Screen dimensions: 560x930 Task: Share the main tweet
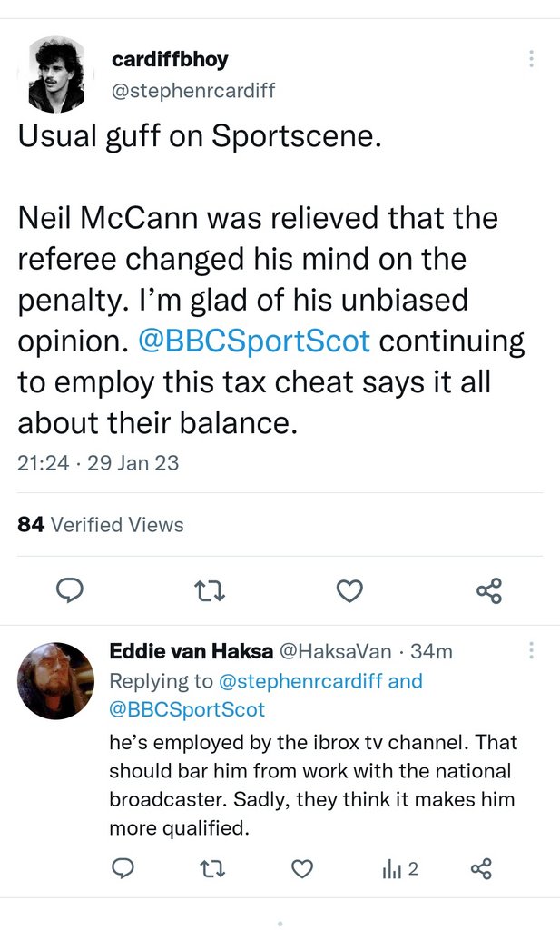488,592
